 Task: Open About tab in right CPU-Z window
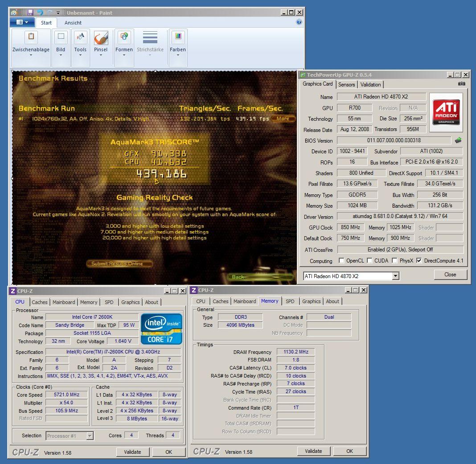tap(332, 301)
